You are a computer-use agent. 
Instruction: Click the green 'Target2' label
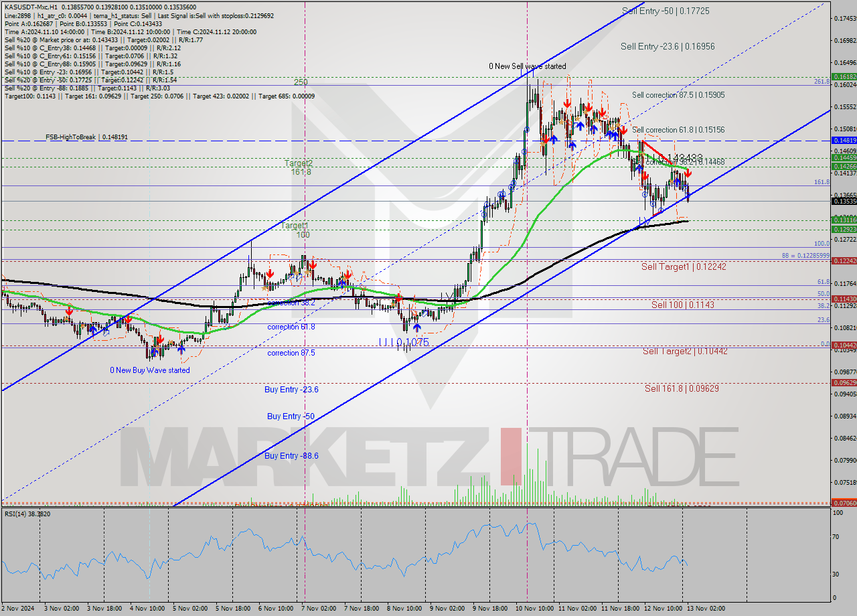pyautogui.click(x=299, y=163)
